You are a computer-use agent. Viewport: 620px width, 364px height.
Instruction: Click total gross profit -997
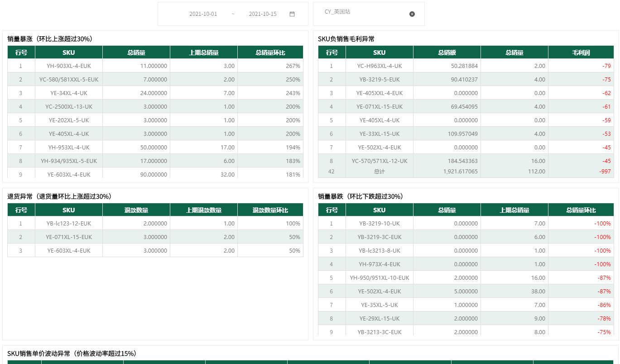(605, 172)
